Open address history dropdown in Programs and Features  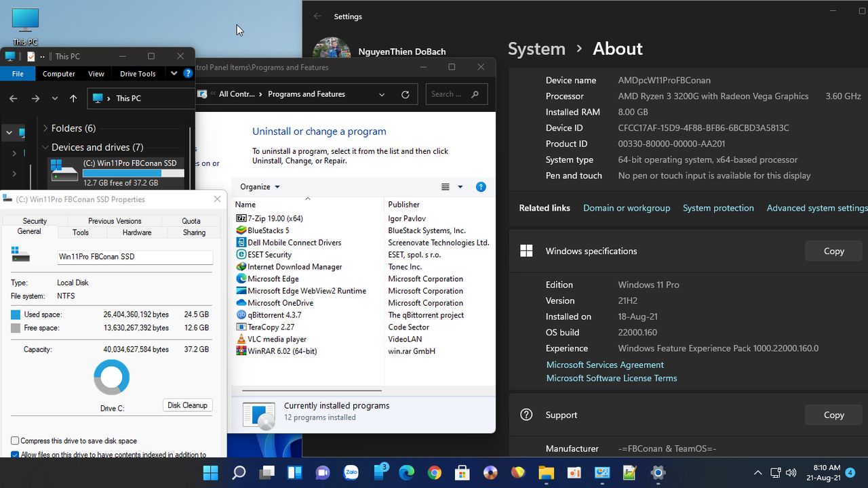(x=382, y=94)
